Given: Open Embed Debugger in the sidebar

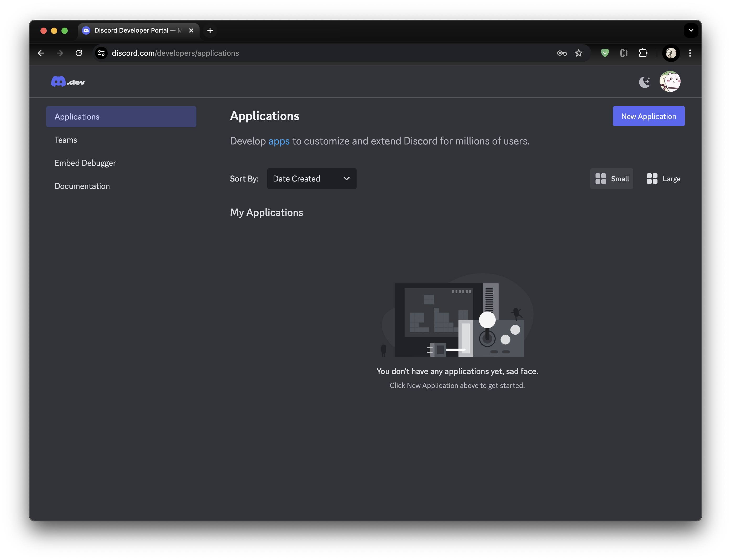Looking at the screenshot, I should 85,163.
